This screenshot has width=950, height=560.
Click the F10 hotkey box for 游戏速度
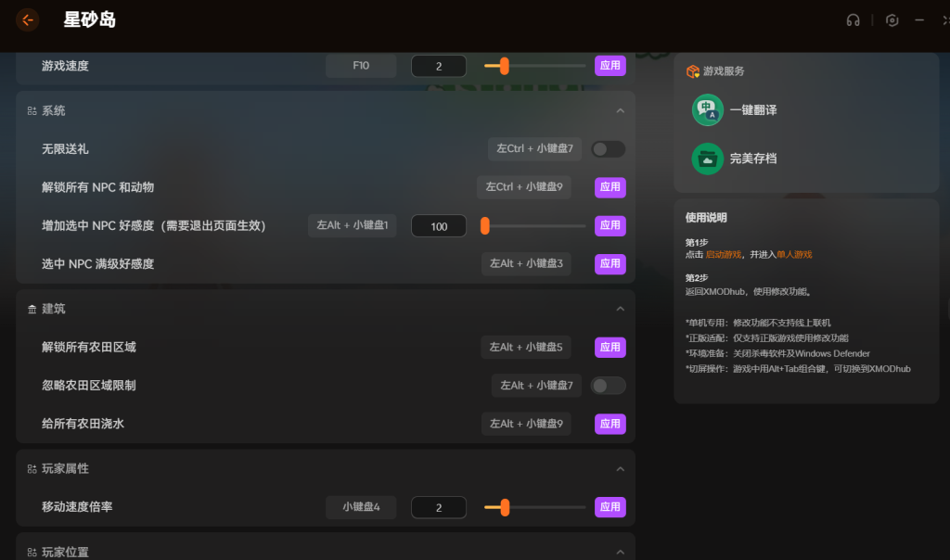[361, 66]
